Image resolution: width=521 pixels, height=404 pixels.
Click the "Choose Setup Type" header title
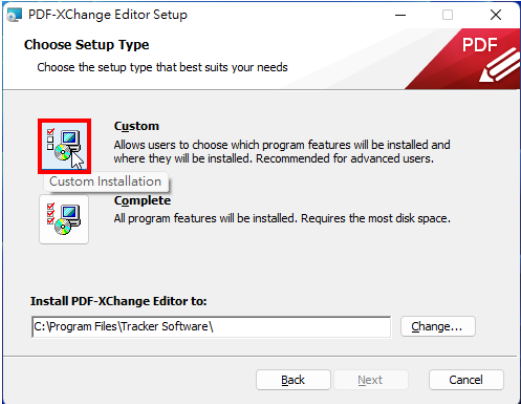point(86,45)
